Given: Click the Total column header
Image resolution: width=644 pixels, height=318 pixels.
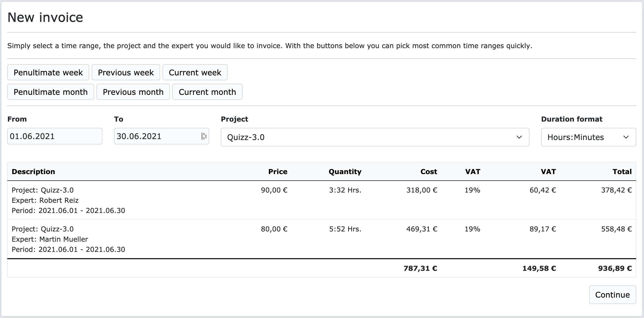Looking at the screenshot, I should 622,171.
